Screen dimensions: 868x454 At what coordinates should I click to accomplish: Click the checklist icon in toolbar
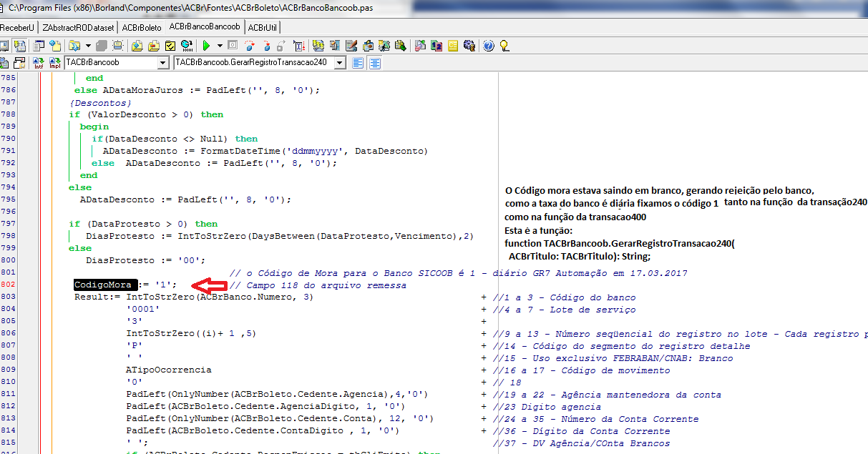coord(170,46)
